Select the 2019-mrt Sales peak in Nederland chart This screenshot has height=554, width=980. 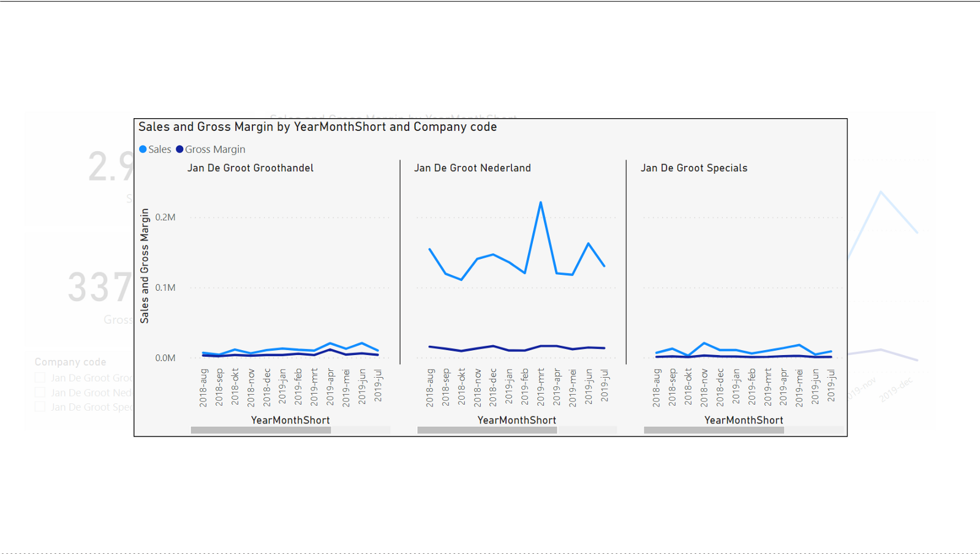click(x=541, y=202)
